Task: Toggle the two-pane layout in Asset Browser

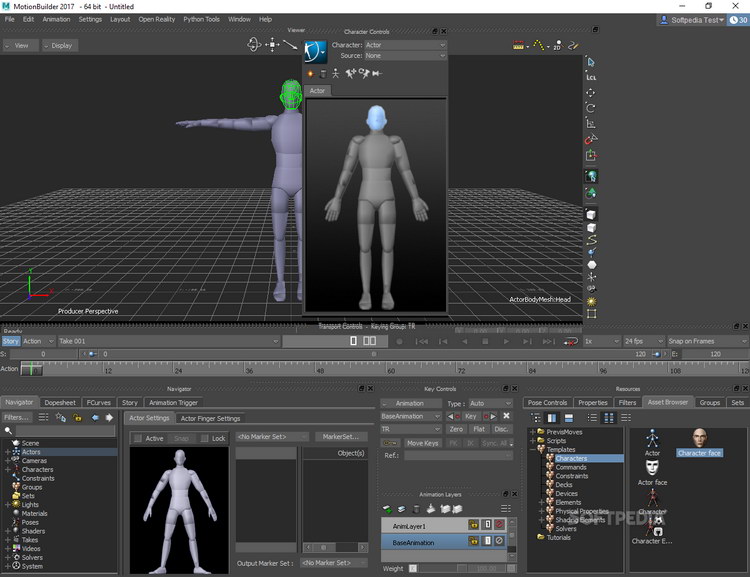Action: [552, 418]
